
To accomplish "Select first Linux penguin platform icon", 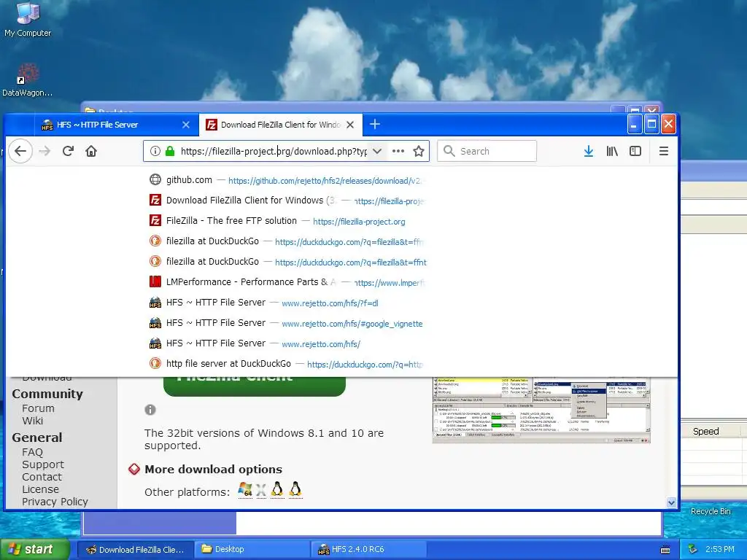I will tap(277, 489).
